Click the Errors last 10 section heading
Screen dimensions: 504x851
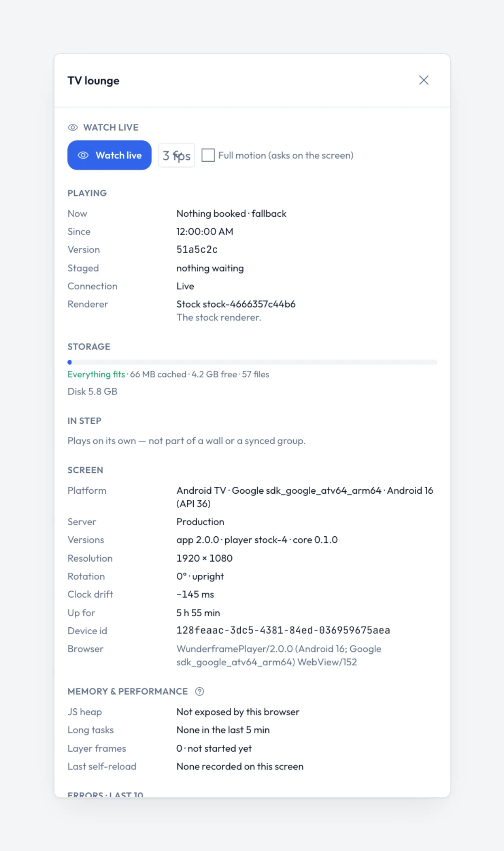pyautogui.click(x=105, y=794)
